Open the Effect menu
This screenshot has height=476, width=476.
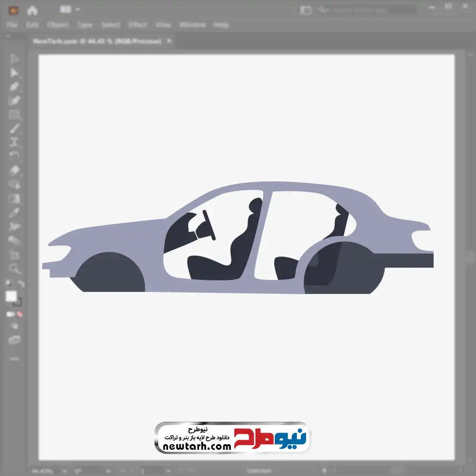pyautogui.click(x=138, y=25)
